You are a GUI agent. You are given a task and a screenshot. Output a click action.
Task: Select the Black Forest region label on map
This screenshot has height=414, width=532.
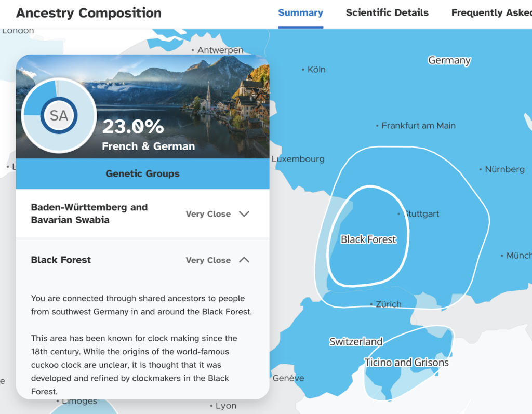(368, 239)
